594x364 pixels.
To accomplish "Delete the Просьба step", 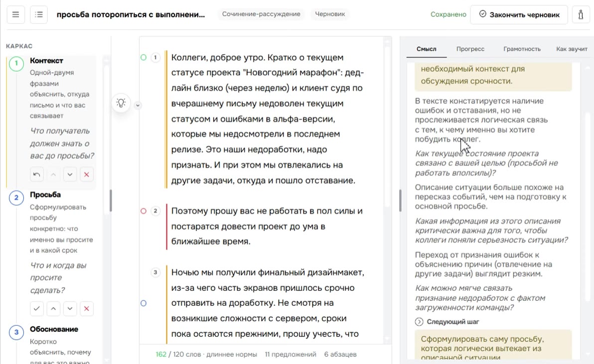I will pyautogui.click(x=87, y=309).
